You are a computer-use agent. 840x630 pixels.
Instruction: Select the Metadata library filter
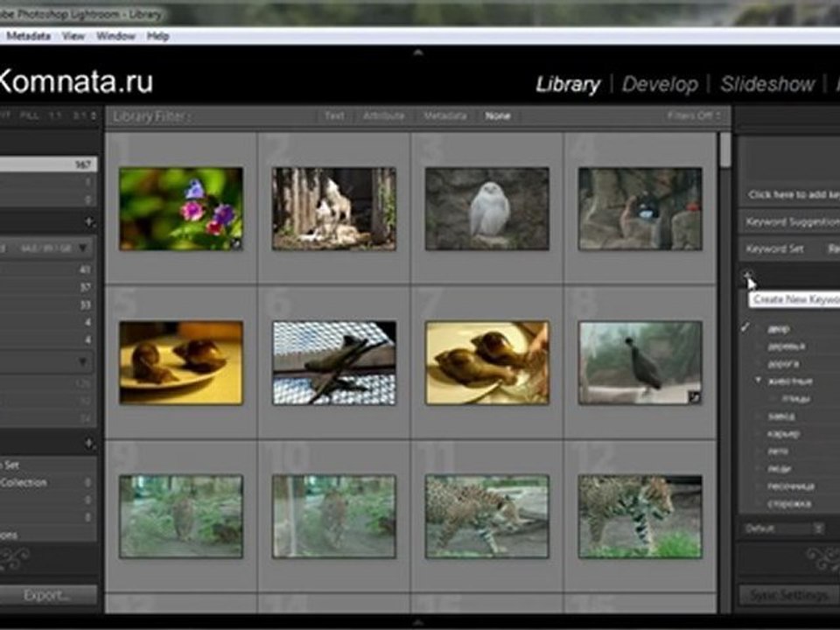444,115
